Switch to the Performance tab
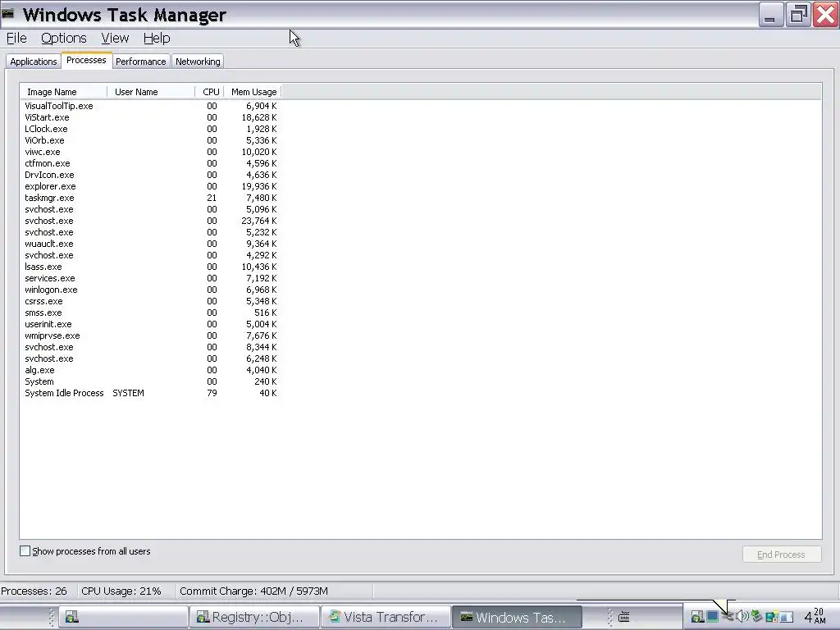 [141, 61]
